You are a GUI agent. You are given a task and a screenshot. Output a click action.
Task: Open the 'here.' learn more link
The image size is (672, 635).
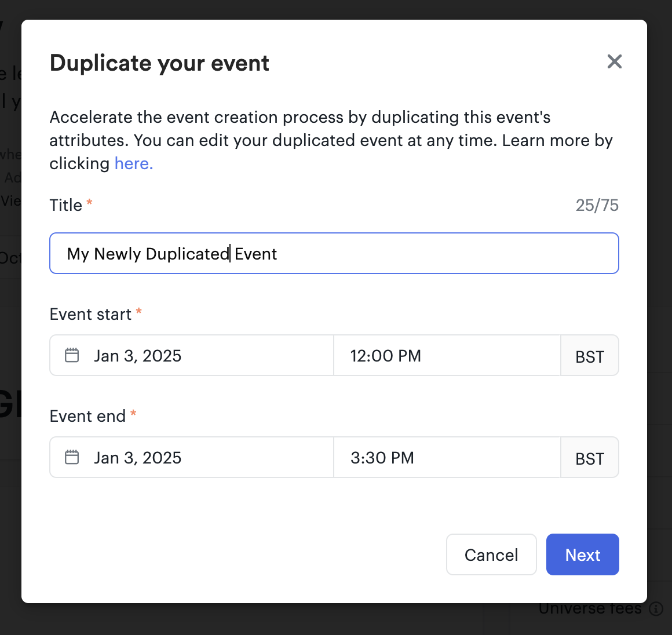[134, 163]
